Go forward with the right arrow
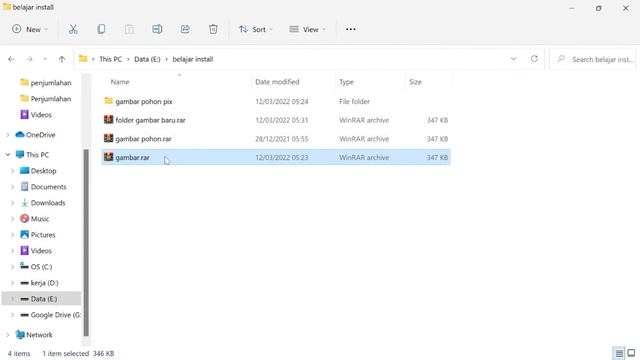This screenshot has height=360, width=640. pyautogui.click(x=29, y=59)
